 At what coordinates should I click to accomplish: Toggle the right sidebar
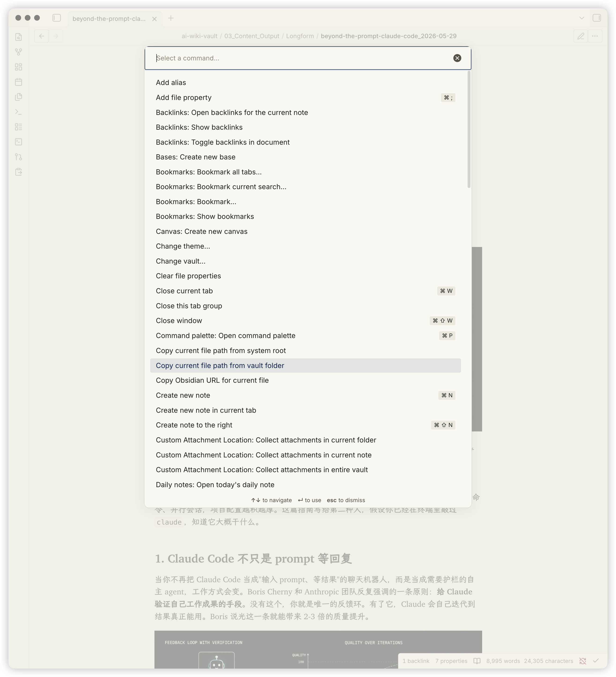(597, 18)
